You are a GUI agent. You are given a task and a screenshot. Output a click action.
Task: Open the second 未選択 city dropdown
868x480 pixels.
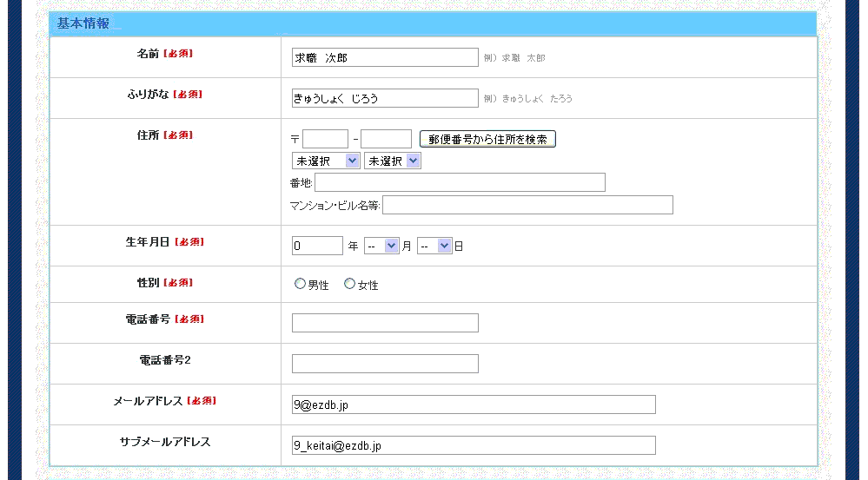392,161
